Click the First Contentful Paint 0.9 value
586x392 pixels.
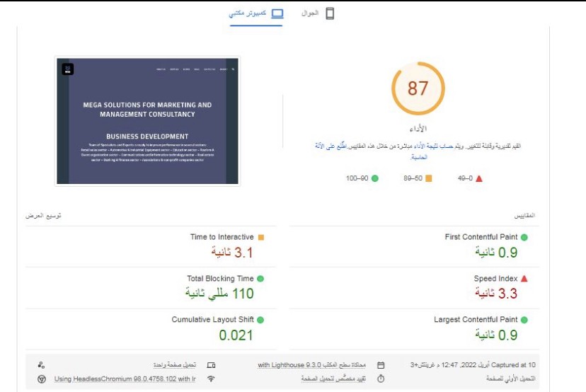(x=496, y=253)
